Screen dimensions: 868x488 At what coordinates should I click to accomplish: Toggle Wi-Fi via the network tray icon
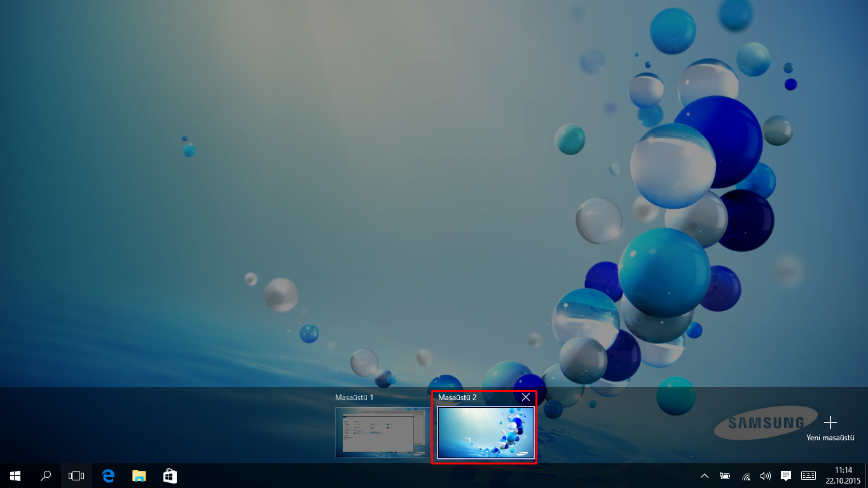[745, 475]
